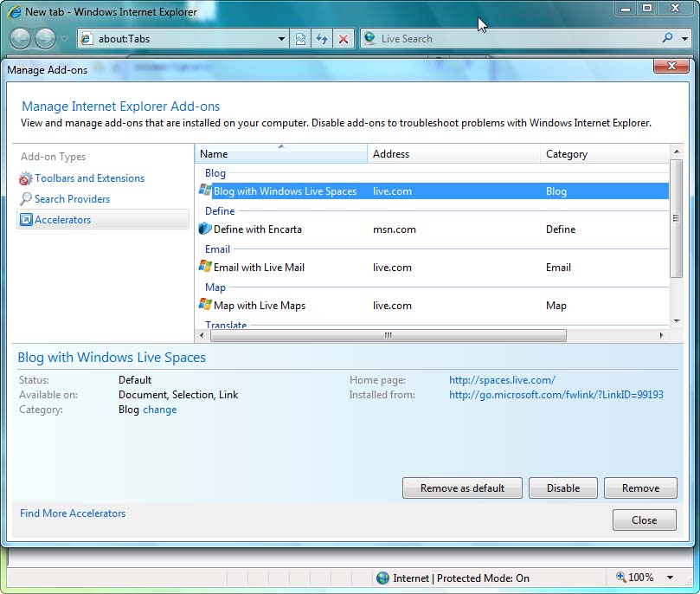Viewport: 700px width, 594px height.
Task: Select Search Providers add-on type
Action: coord(72,199)
